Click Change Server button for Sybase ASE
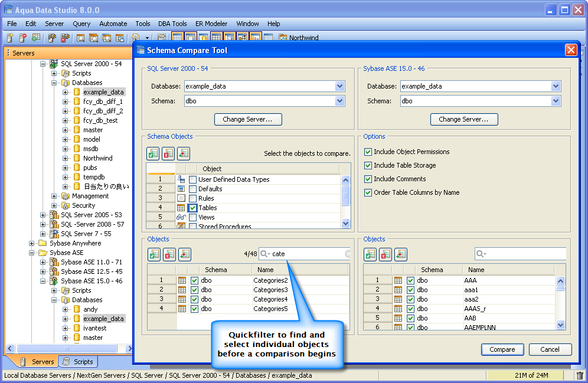This screenshot has width=588, height=383. 464,119
